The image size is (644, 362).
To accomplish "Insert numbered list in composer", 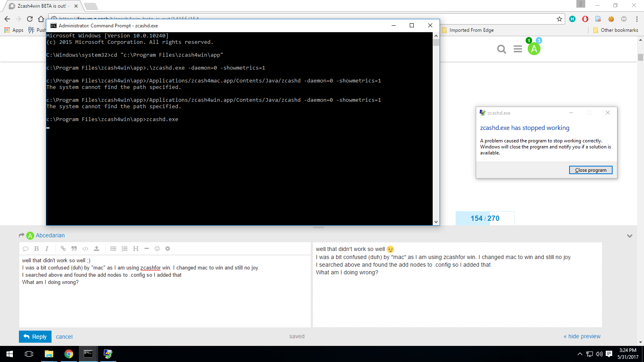I will tap(125, 249).
